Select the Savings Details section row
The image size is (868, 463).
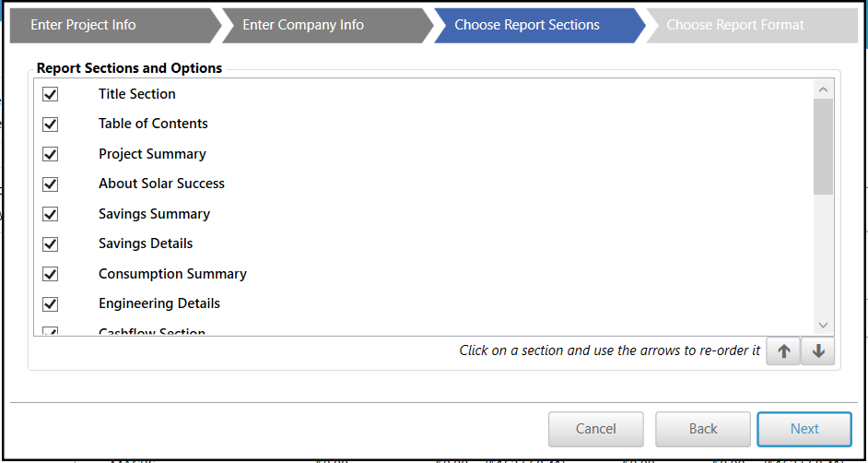pos(146,243)
